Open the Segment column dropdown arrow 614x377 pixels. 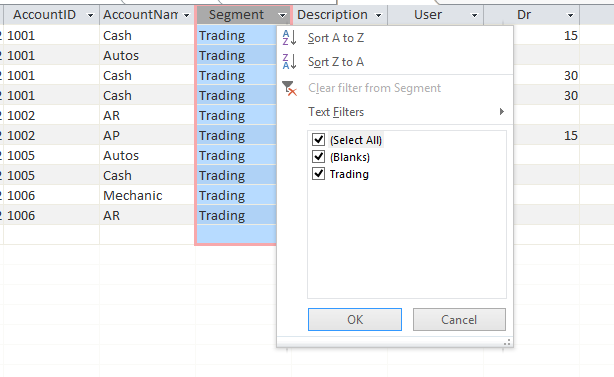[x=282, y=15]
